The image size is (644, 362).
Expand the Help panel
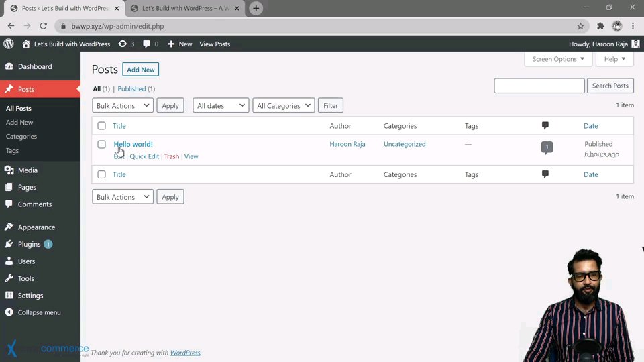614,59
